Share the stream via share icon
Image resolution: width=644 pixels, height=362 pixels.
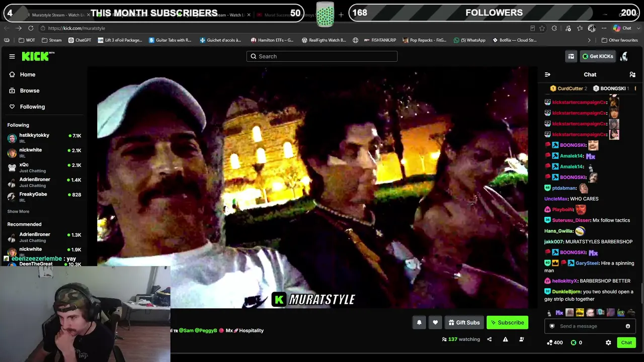pyautogui.click(x=489, y=339)
